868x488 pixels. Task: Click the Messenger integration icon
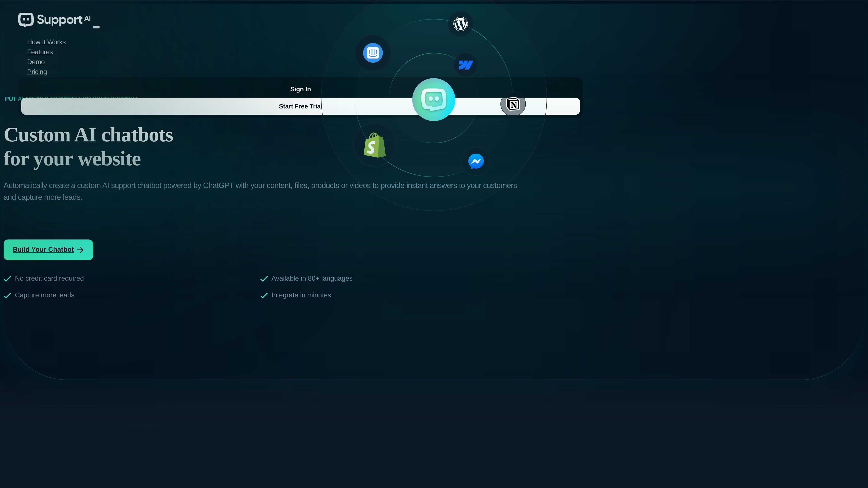click(x=476, y=161)
